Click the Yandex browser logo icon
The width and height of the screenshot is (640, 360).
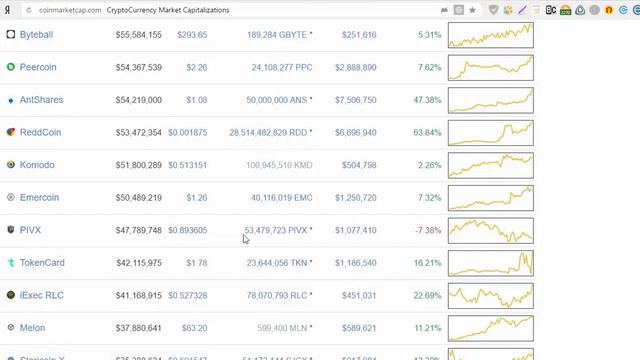(x=7, y=10)
